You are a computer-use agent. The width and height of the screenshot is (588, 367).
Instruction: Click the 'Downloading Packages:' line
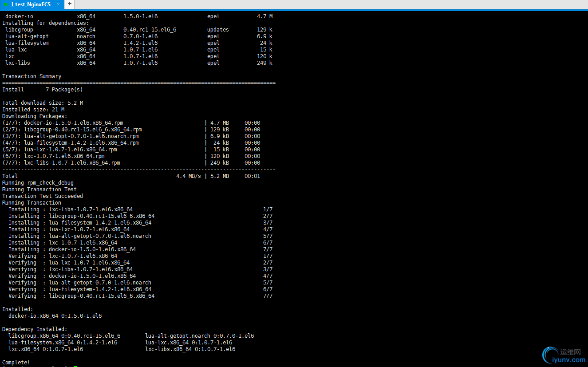pyautogui.click(x=35, y=116)
